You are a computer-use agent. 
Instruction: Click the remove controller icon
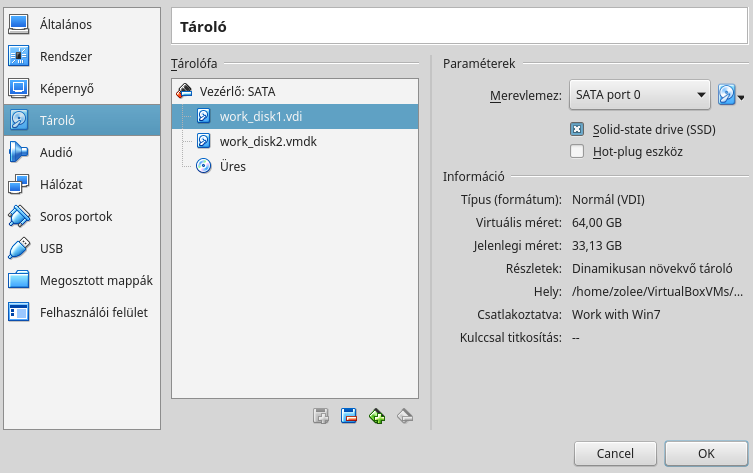(349, 415)
